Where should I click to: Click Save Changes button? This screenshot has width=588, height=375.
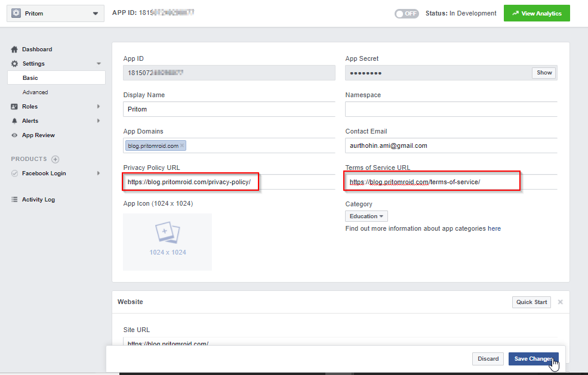[x=533, y=358]
